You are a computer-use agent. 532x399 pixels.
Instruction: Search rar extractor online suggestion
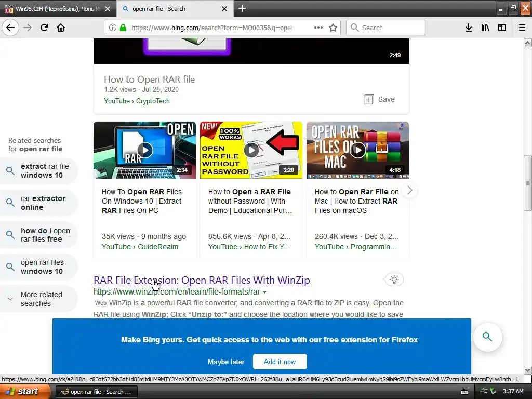point(39,203)
